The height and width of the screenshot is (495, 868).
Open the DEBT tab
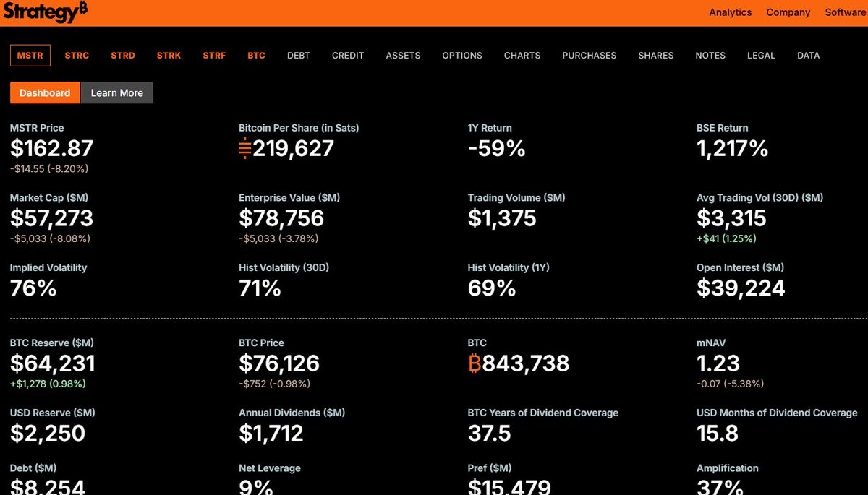299,56
